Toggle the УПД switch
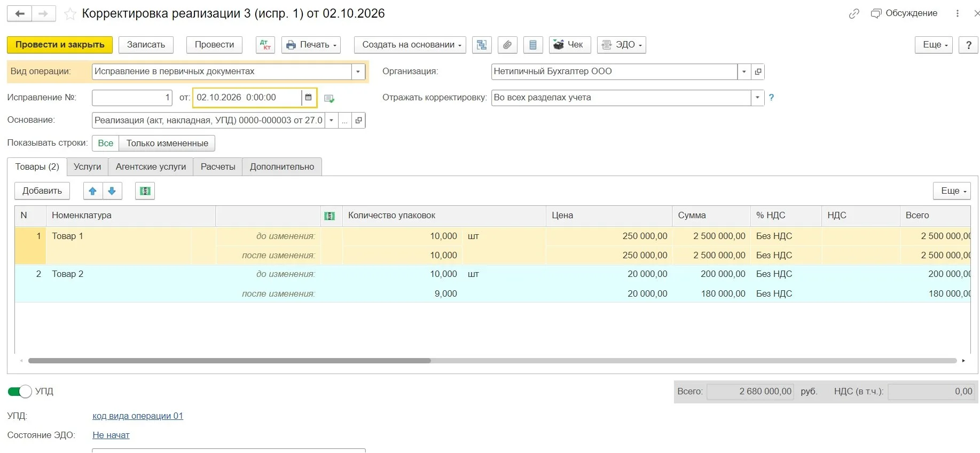This screenshot has height=453, width=980. pyautogui.click(x=20, y=392)
